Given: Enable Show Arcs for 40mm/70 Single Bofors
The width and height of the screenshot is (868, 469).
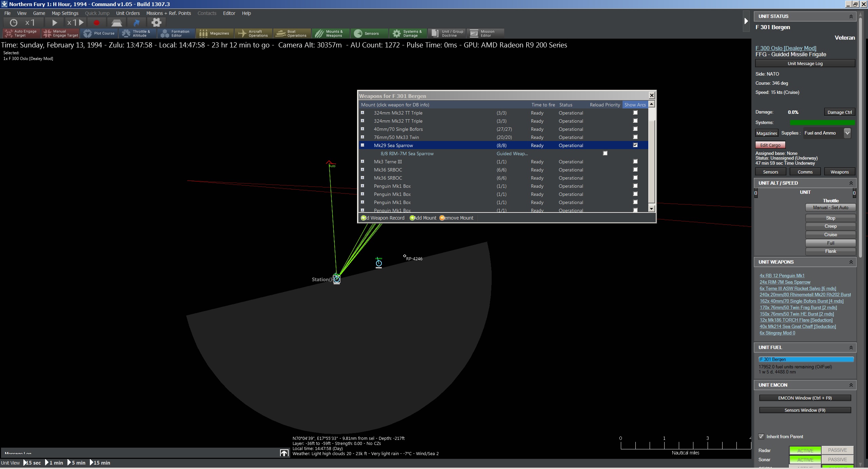Looking at the screenshot, I should tap(635, 129).
